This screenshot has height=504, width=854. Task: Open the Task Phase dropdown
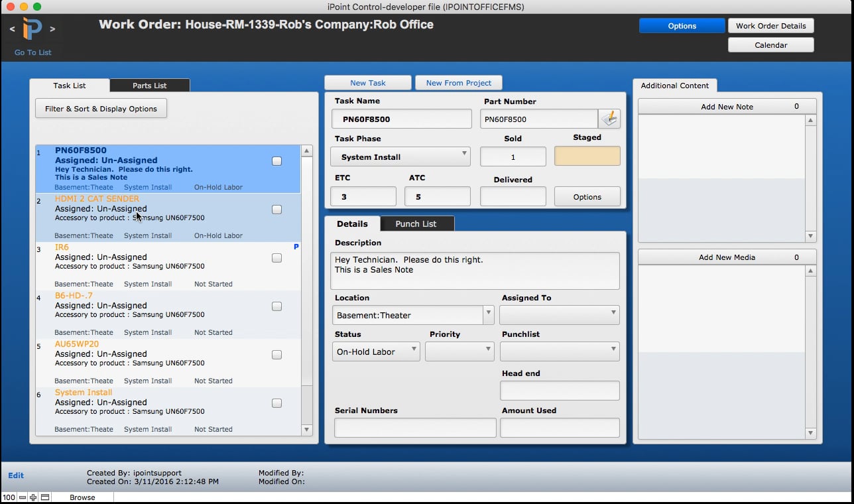pos(400,157)
